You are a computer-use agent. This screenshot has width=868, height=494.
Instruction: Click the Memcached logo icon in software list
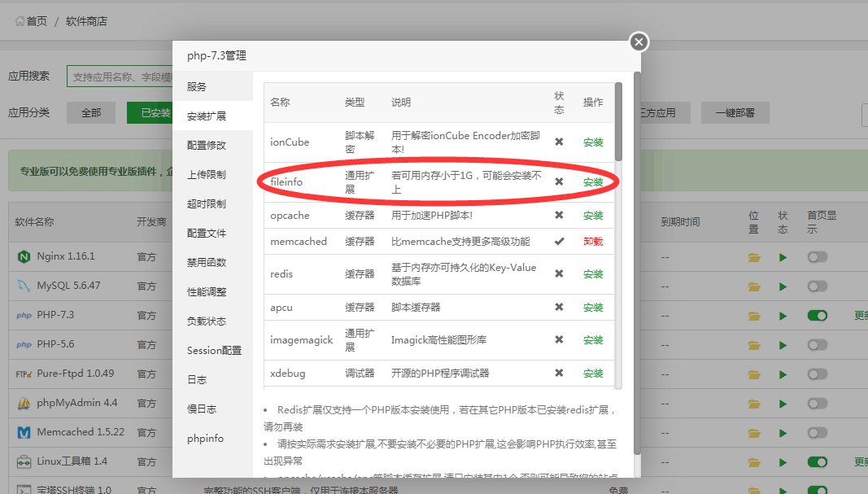tap(23, 432)
